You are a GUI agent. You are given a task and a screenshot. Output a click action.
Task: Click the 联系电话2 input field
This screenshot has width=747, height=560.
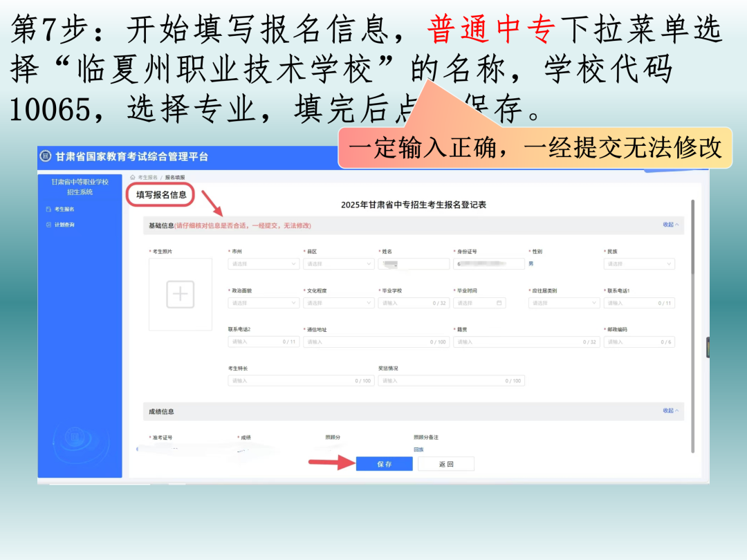pyautogui.click(x=264, y=342)
